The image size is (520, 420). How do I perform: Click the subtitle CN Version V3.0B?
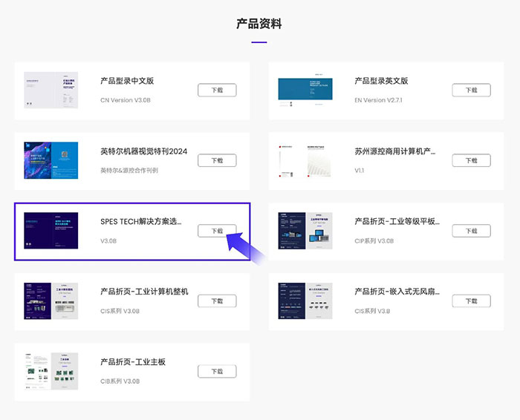[x=126, y=100]
